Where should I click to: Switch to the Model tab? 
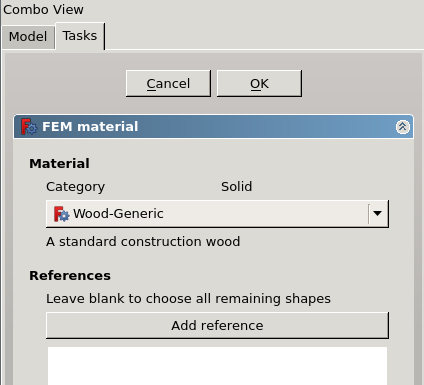point(28,37)
